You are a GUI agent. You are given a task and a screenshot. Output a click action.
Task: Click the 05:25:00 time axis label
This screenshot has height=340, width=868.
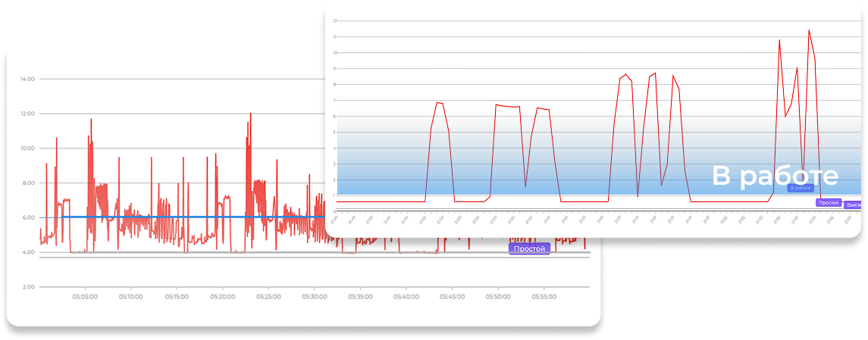268,297
